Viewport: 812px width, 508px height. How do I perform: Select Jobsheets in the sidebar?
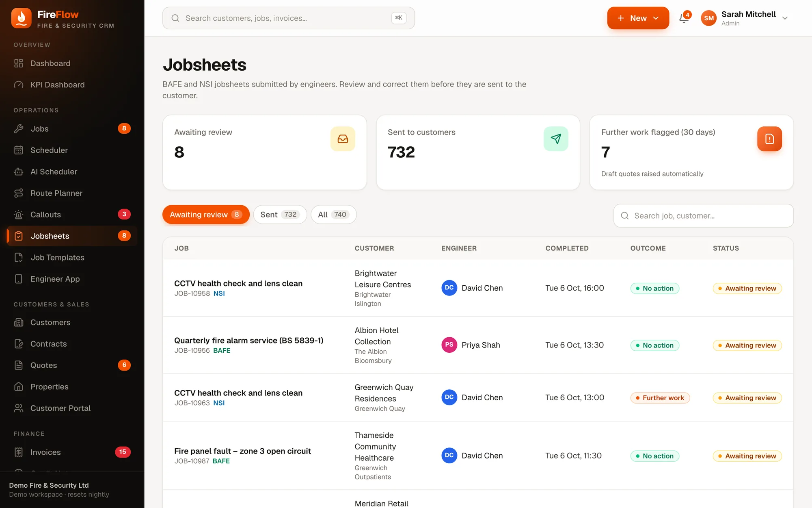[x=72, y=236]
